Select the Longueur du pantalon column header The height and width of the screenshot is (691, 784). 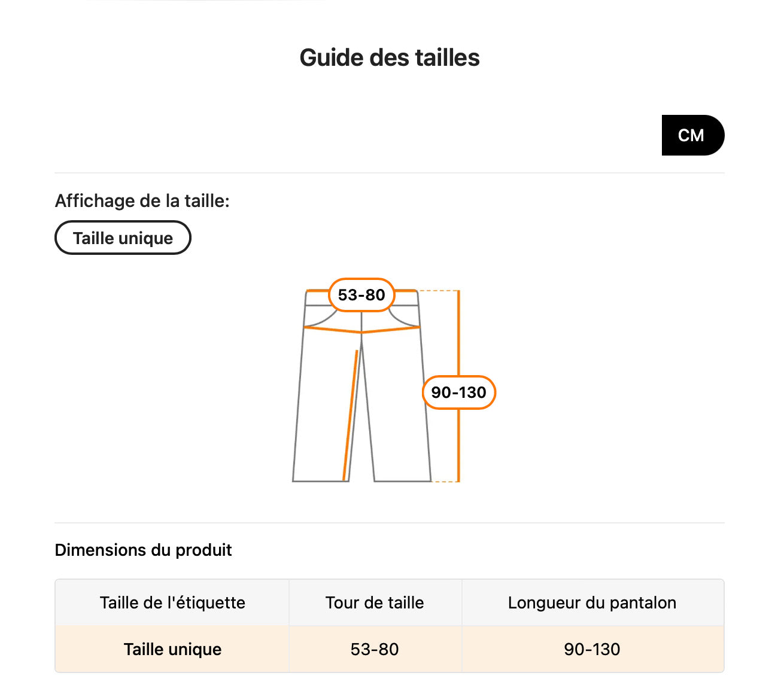click(592, 603)
